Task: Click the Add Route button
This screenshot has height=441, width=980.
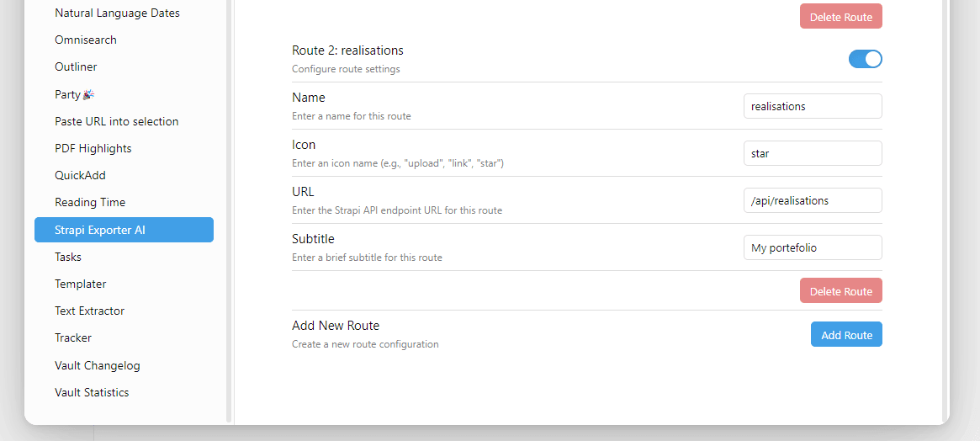Action: (x=845, y=334)
